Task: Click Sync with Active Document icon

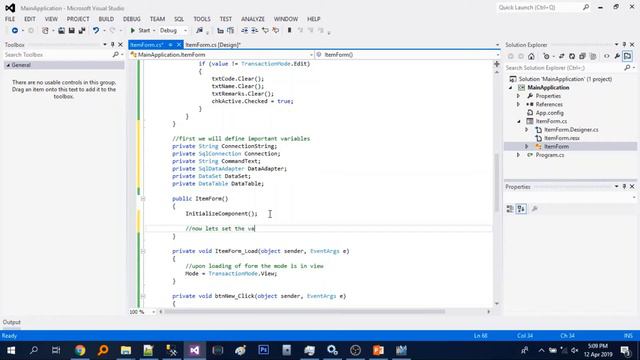Action: tap(562, 56)
